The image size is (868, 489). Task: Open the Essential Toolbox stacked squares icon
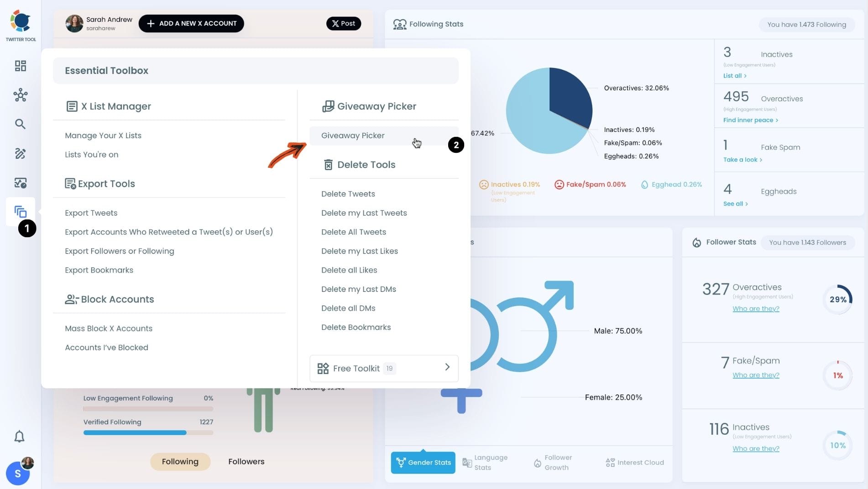pos(21,212)
